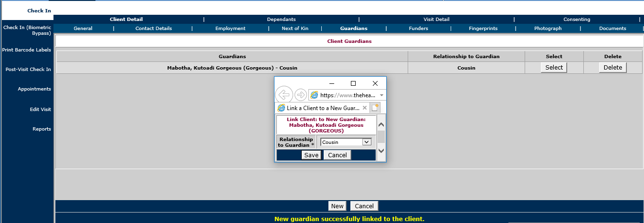Click the bottom Cancel button
The image size is (644, 223).
tap(364, 206)
